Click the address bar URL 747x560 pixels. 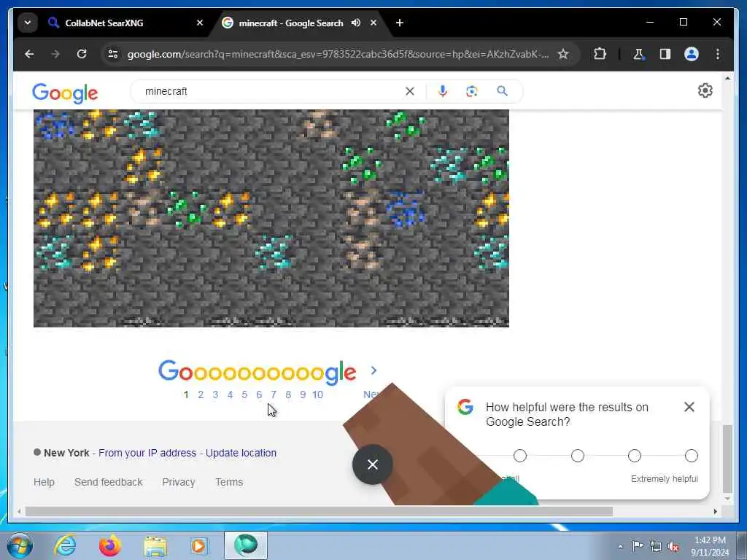coord(338,54)
